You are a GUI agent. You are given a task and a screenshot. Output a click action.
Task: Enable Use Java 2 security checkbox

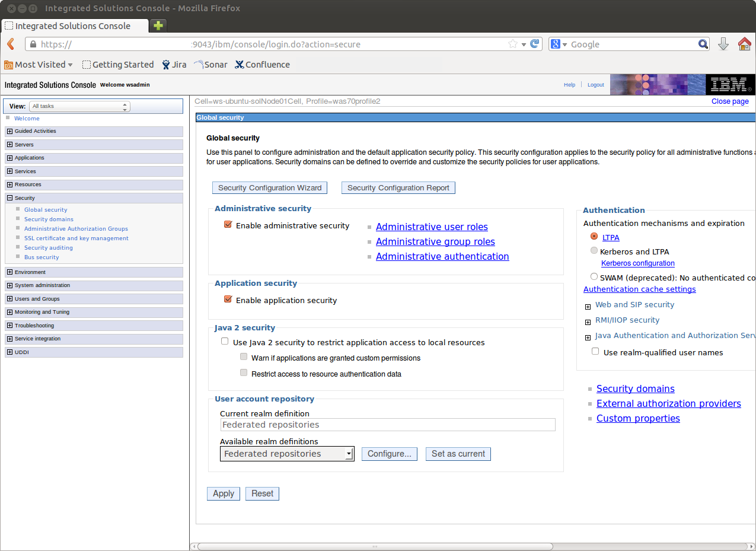coord(225,342)
